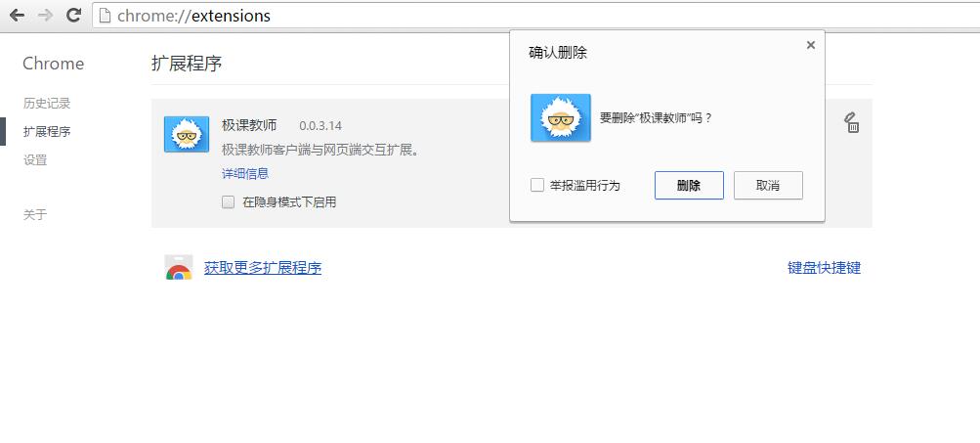Viewport: 980px width, 443px height.
Task: Open the 详细信息 link
Action: [x=245, y=173]
